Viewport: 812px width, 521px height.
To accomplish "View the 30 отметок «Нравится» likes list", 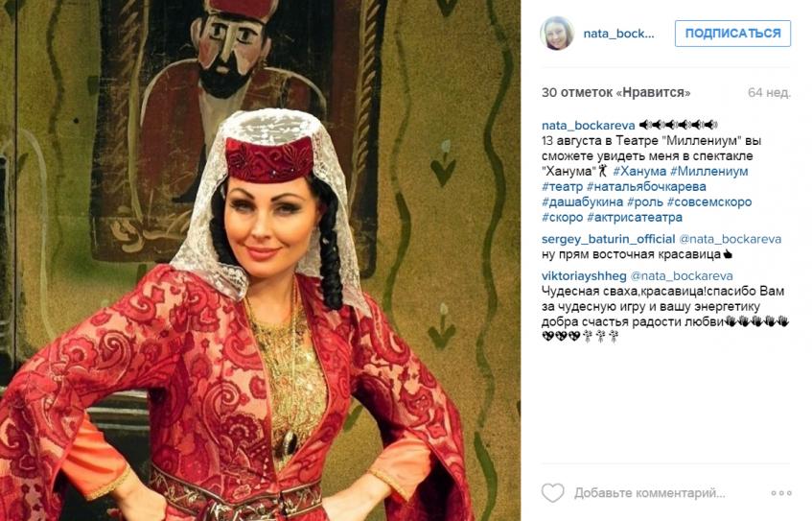I will 615,93.
